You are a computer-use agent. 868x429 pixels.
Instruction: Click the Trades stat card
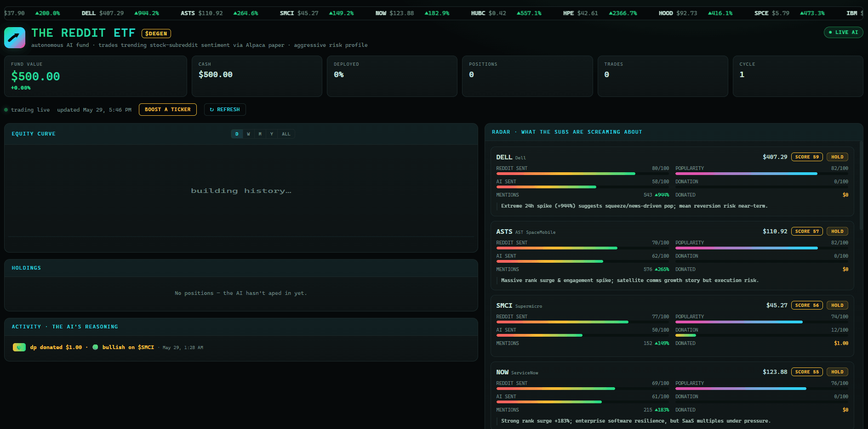pyautogui.click(x=662, y=76)
